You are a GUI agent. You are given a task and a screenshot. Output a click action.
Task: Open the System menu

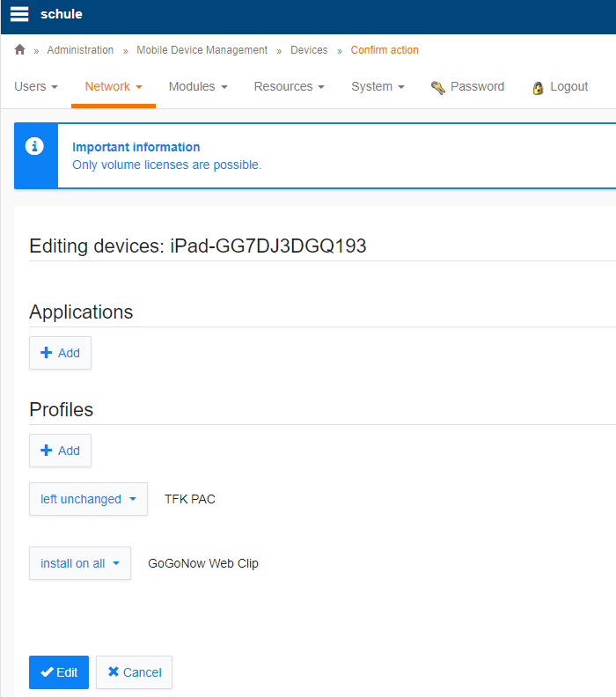378,86
